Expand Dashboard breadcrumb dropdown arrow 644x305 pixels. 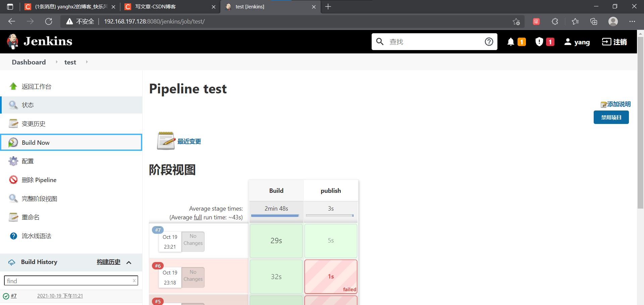pyautogui.click(x=57, y=62)
